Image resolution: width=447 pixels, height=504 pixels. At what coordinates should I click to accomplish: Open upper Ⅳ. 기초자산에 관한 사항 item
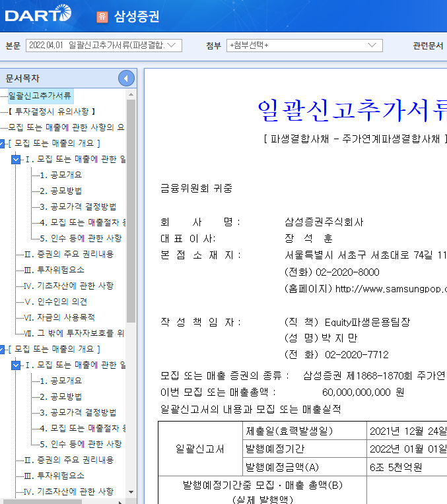click(x=69, y=286)
